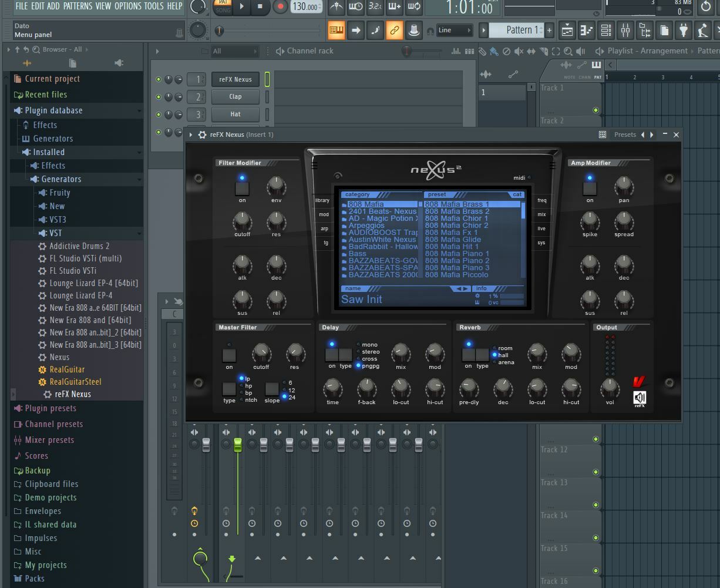720x588 pixels.
Task: Toggle typing keyboard to piano icon
Action: (337, 30)
